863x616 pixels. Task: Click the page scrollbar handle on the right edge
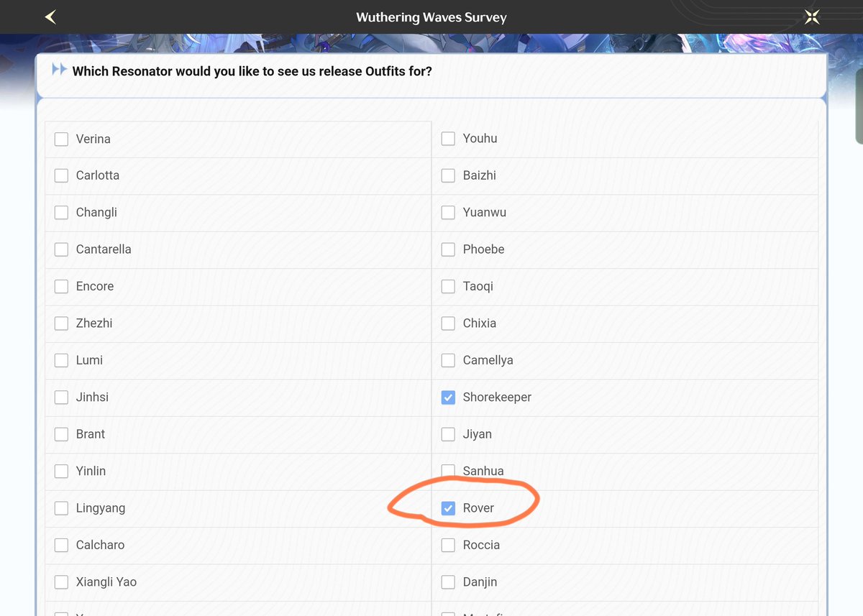(x=859, y=106)
